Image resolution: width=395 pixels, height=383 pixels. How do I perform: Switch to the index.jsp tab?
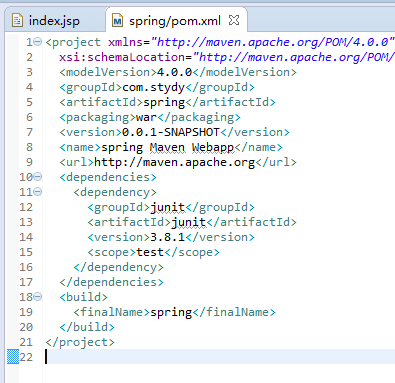pyautogui.click(x=54, y=21)
